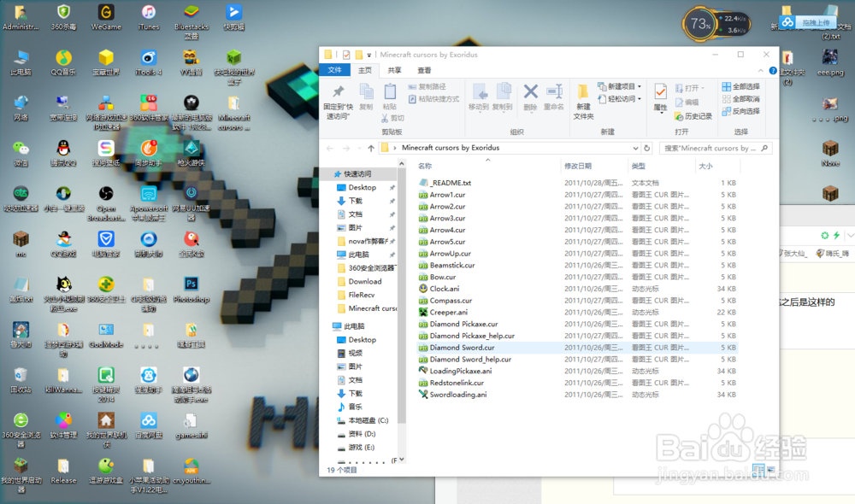Open the 文件 file tab
Screen dimensions: 855x504
pyautogui.click(x=334, y=70)
